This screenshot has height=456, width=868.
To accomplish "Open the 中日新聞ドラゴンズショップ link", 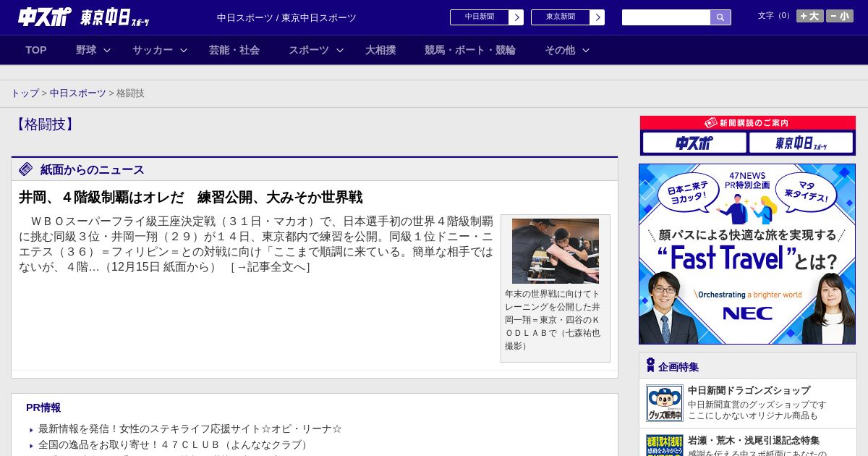I will [749, 390].
